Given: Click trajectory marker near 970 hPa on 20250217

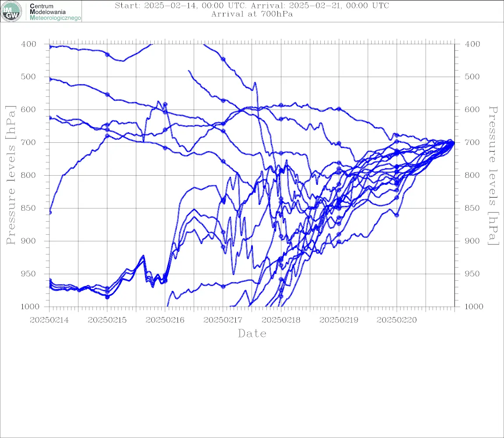Looking at the screenshot, I should pyautogui.click(x=223, y=286).
